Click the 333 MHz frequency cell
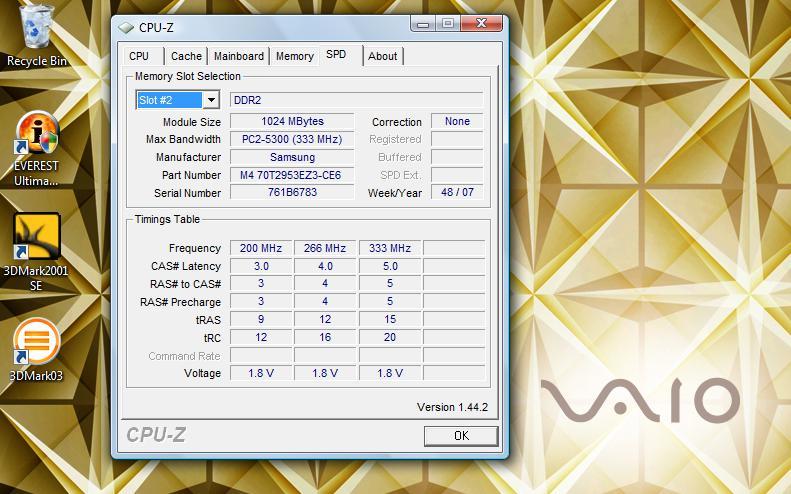 tap(390, 248)
